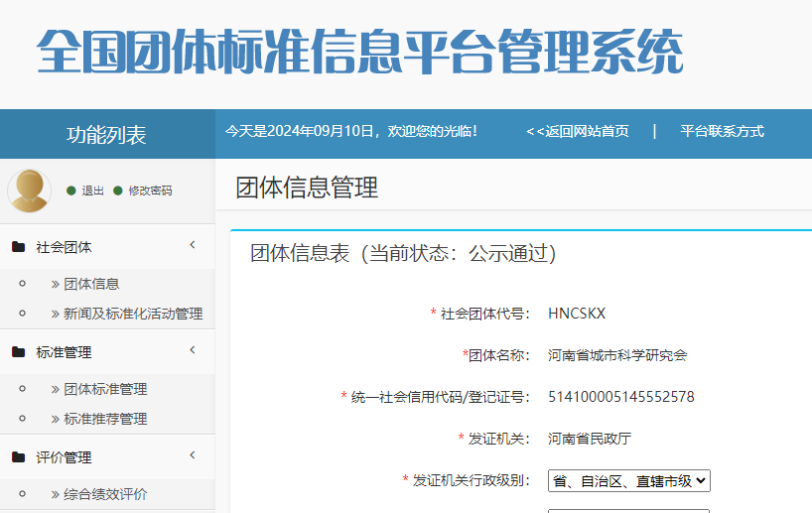
Task: Click the 社会团体代号 field label
Action: tap(480, 314)
